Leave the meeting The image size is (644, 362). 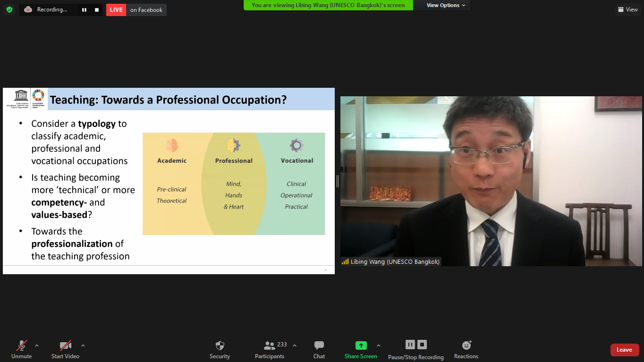click(624, 350)
